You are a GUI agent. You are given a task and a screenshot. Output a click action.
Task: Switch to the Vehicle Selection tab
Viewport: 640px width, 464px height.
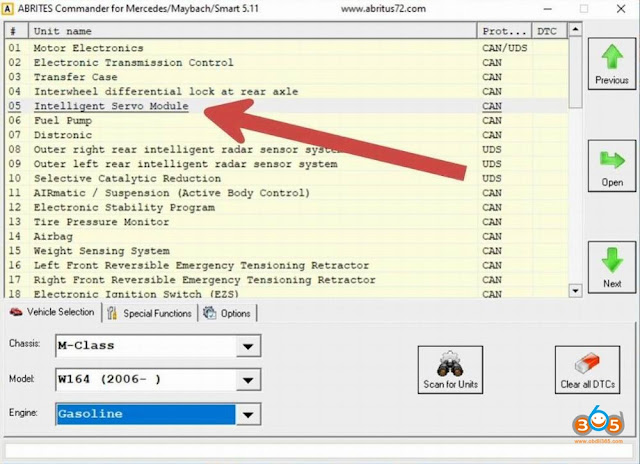52,312
